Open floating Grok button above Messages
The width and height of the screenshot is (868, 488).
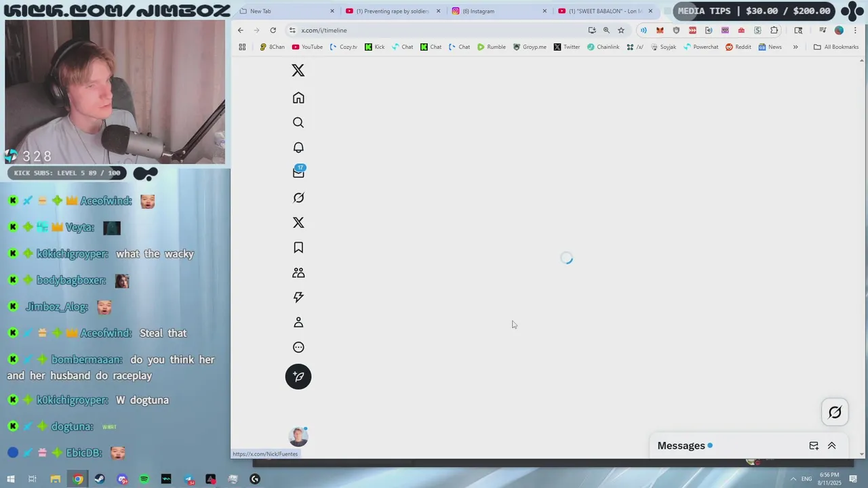click(835, 412)
